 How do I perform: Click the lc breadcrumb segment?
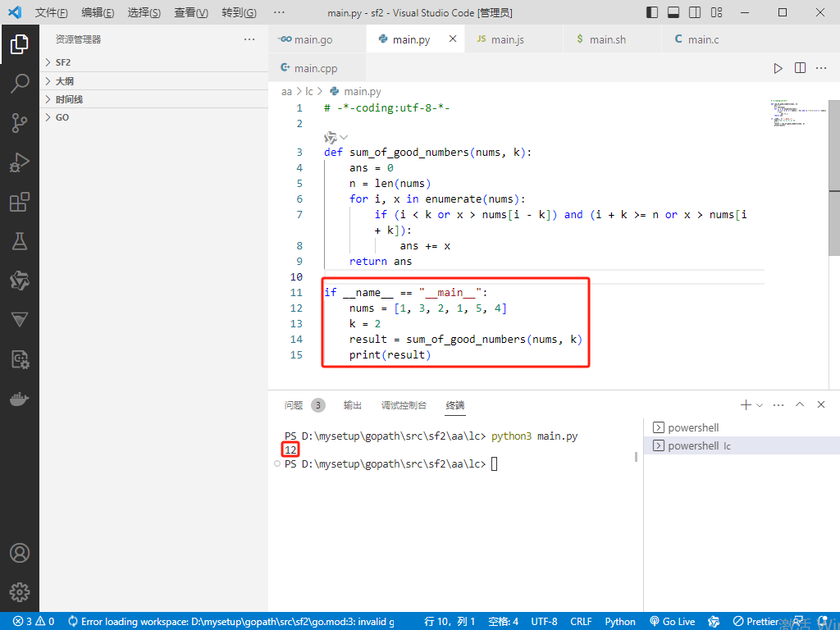(309, 92)
